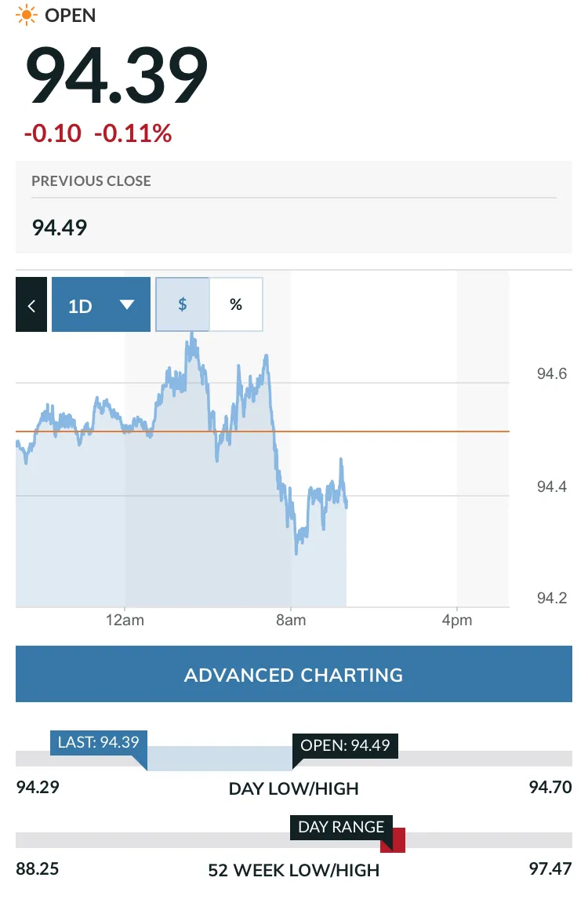Click the OPEN: 94.49 marker

(x=345, y=745)
